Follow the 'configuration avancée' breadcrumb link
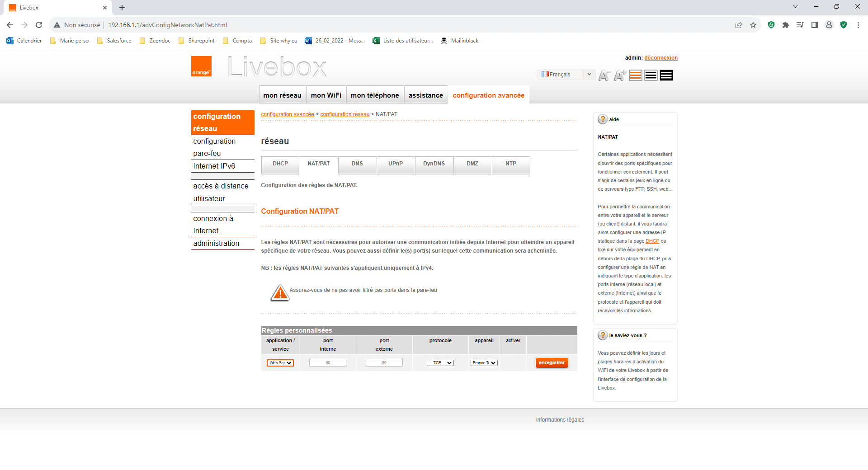Viewport: 868px width, 470px height. (288, 114)
